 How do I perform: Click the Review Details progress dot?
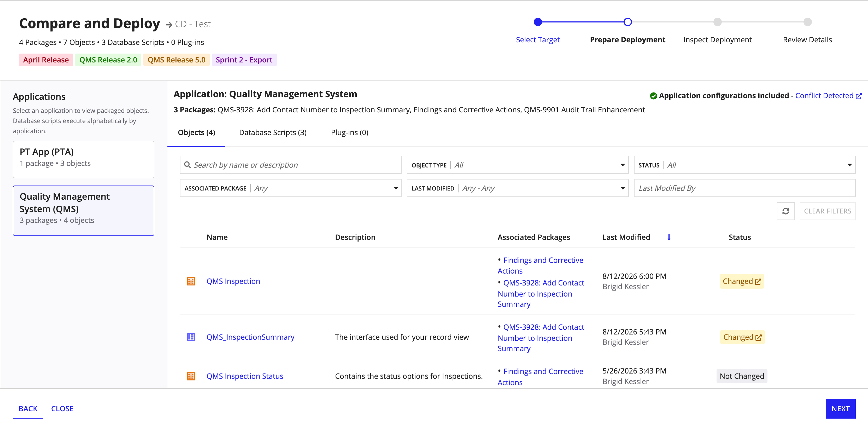pos(807,22)
